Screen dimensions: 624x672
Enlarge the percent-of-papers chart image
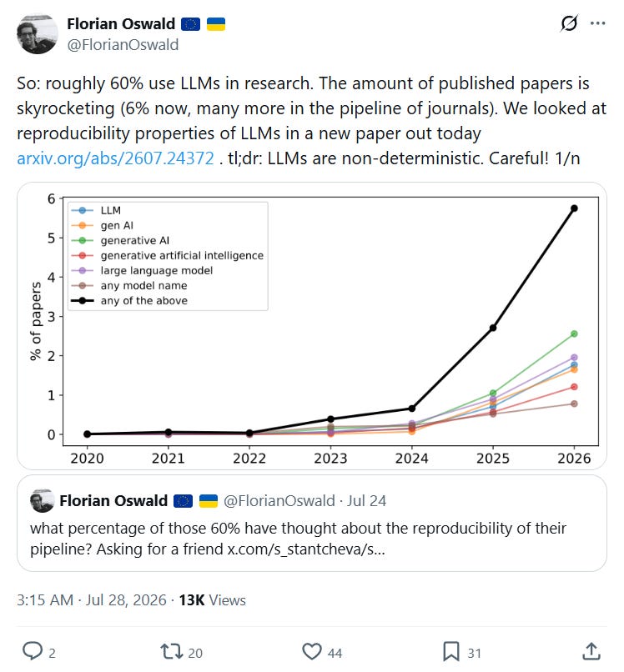(312, 326)
